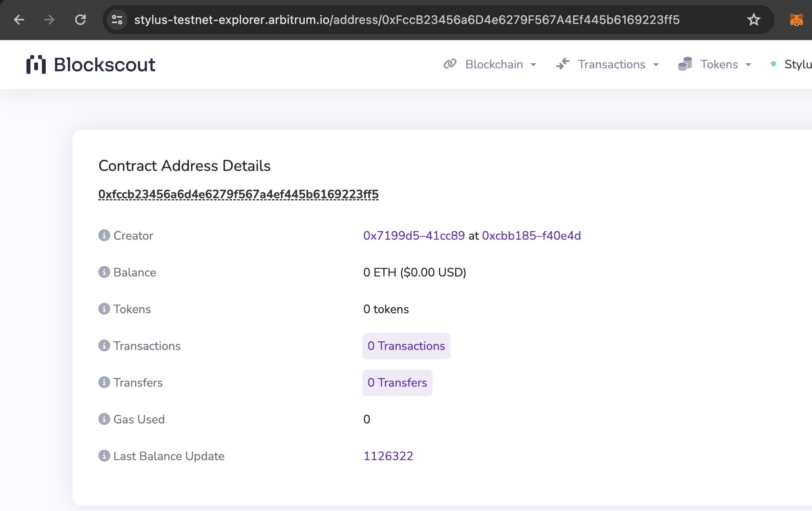Screen dimensions: 812x511
Task: Reload the page with refresh icon
Action: click(80, 20)
